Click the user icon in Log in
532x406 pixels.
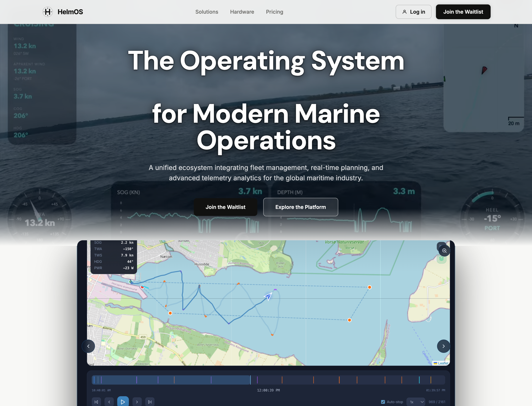404,12
